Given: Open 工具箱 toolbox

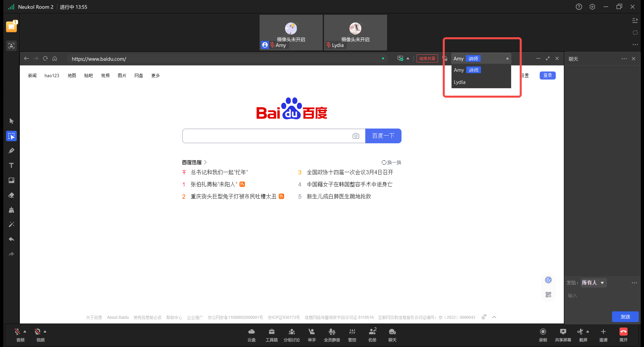Looking at the screenshot, I should [x=272, y=335].
